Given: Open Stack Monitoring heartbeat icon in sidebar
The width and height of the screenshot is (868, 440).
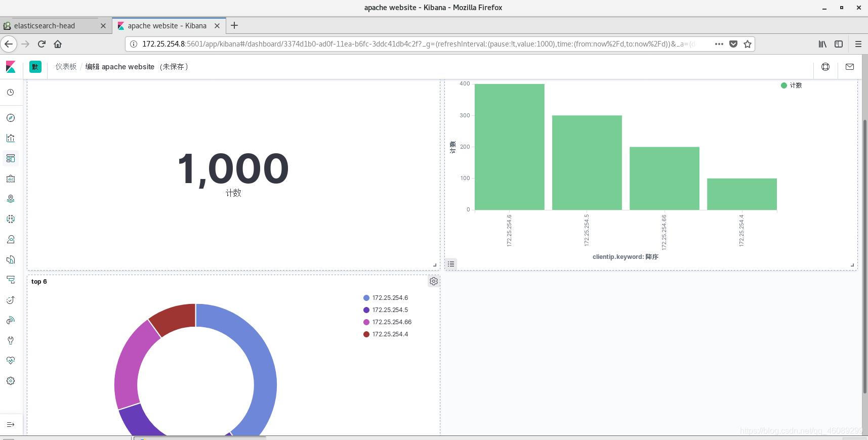Looking at the screenshot, I should tap(11, 361).
